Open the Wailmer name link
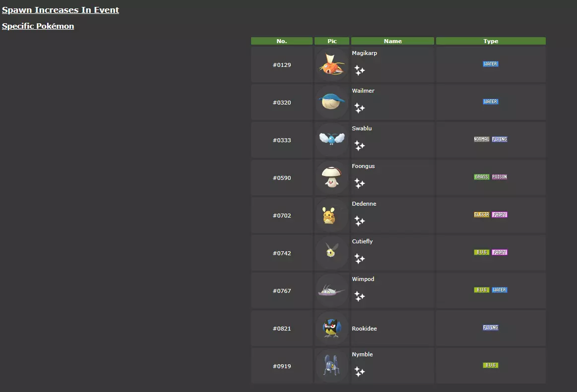The image size is (577, 392). point(363,91)
